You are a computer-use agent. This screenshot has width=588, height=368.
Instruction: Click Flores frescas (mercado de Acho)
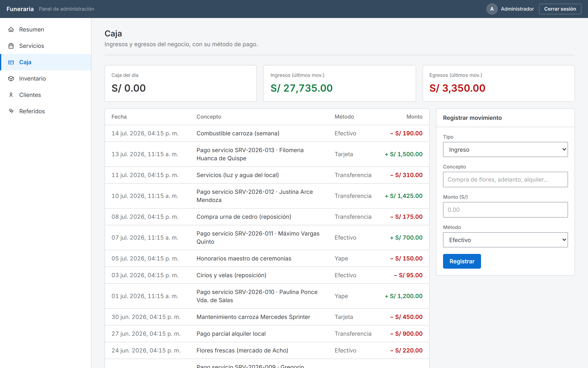click(242, 350)
